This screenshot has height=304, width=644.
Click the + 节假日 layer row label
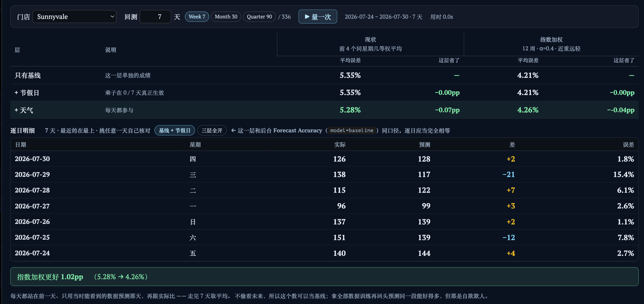(x=27, y=93)
